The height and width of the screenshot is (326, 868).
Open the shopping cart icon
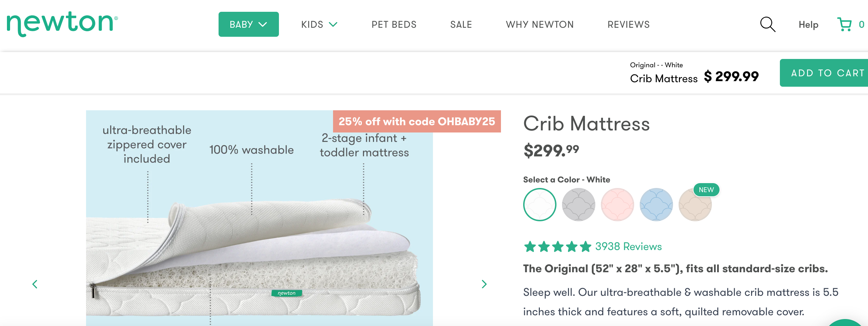coord(844,24)
